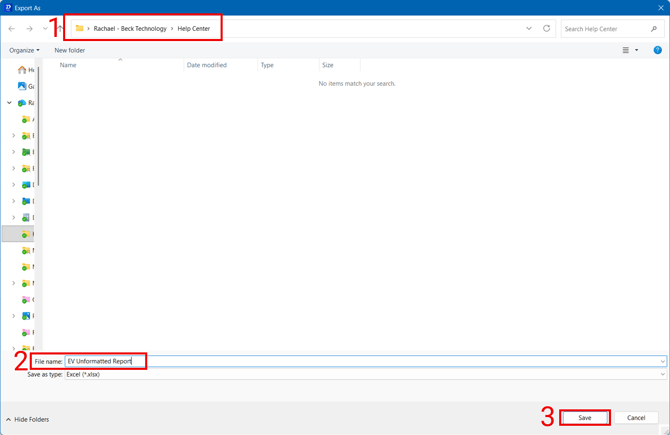The height and width of the screenshot is (435, 670).
Task: Select 'Help Center' in the address path
Action: tap(194, 29)
